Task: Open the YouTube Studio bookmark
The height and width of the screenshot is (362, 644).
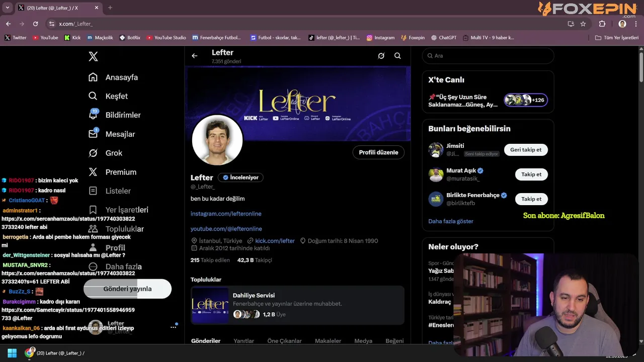Action: (166, 38)
